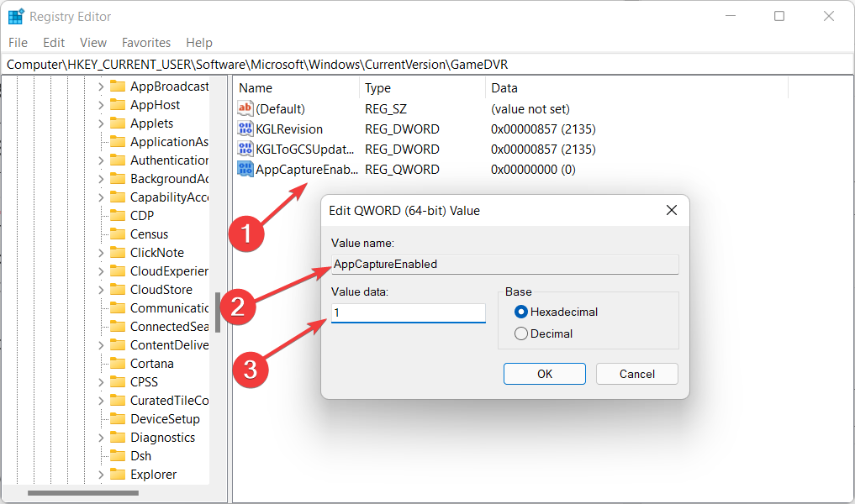Click the Applets folder icon
The height and width of the screenshot is (504, 855).
(x=118, y=123)
